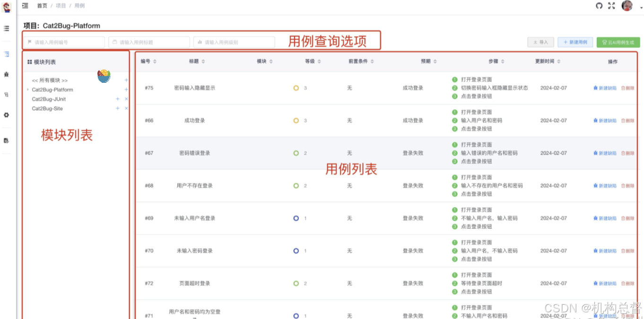Screen dimensions: 644x319
Task: Select Cat2Bug-Site module
Action: 47,108
